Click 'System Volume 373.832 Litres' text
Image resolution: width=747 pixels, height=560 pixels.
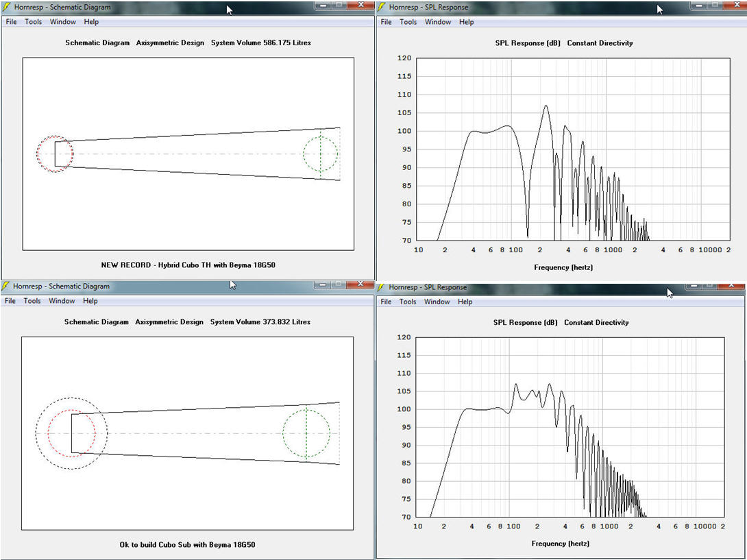click(x=260, y=321)
